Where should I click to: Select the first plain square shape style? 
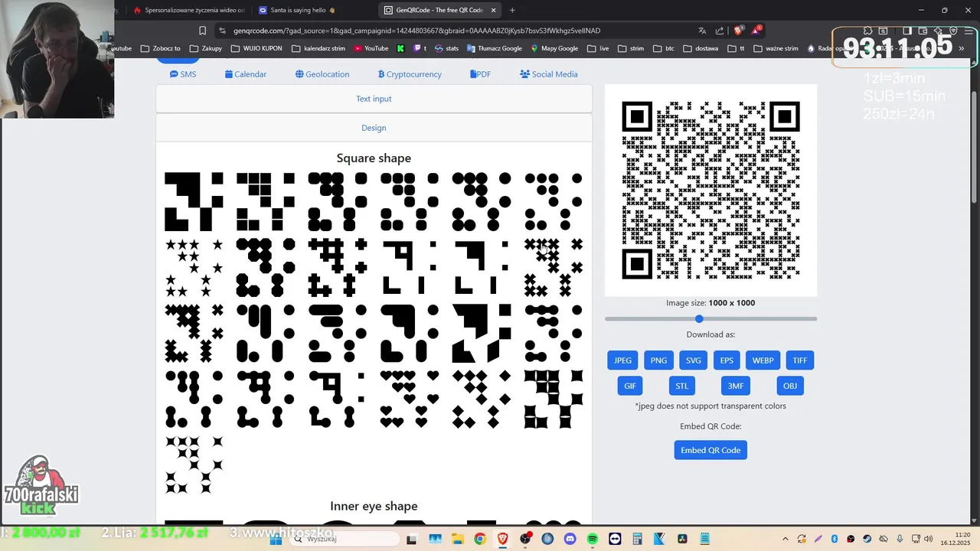194,201
